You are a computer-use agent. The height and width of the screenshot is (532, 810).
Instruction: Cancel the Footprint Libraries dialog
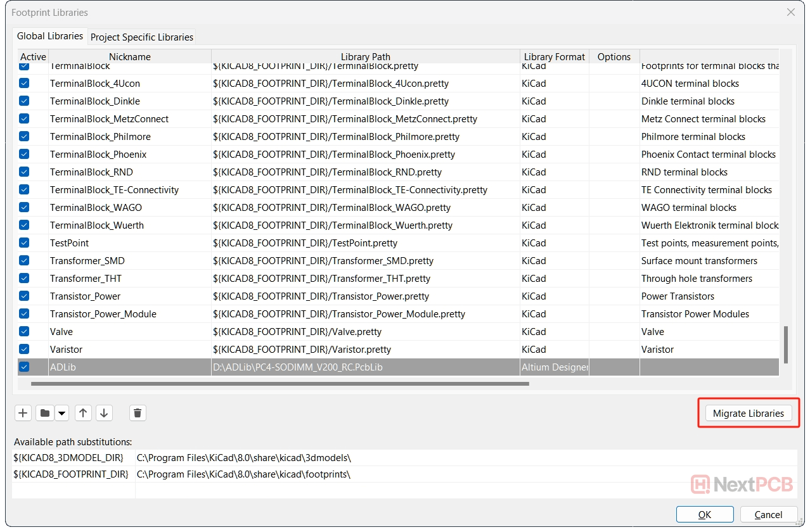click(x=768, y=514)
